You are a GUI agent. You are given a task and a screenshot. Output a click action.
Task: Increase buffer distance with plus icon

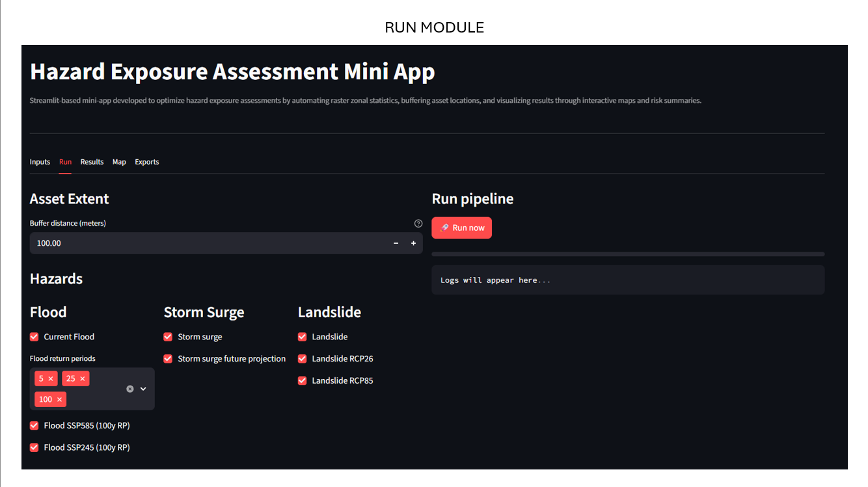point(413,243)
